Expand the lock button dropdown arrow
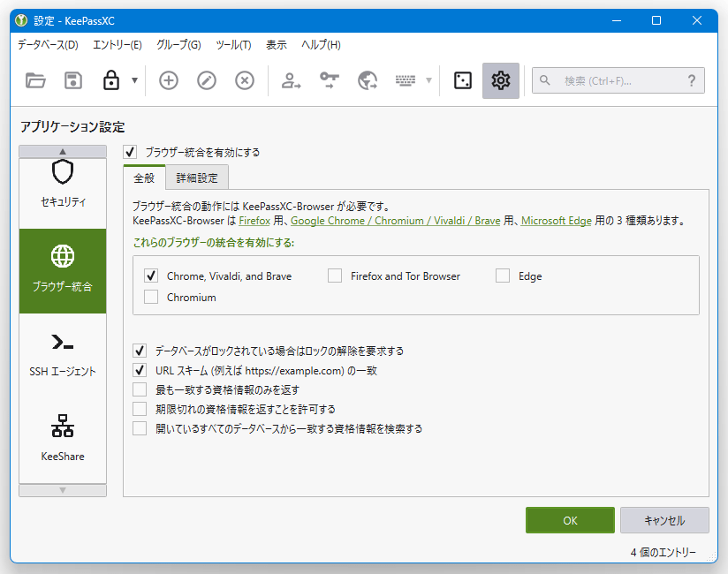Screen dimensions: 728x574 (x=134, y=80)
